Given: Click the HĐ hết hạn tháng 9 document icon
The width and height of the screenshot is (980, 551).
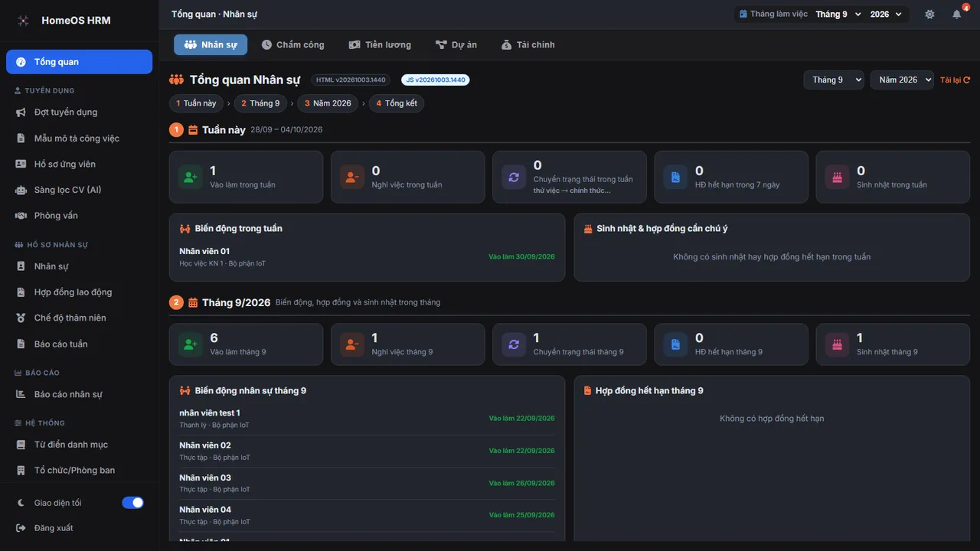Looking at the screenshot, I should [675, 344].
